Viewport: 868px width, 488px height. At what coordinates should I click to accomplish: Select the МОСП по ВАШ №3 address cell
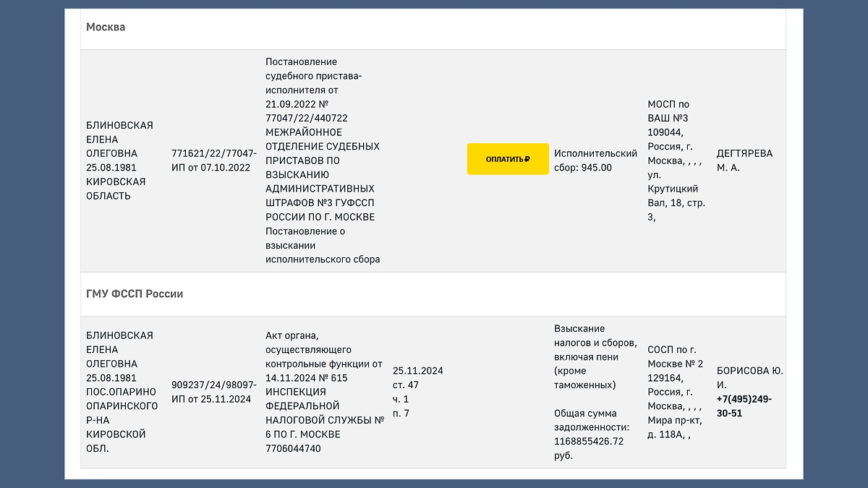(677, 160)
